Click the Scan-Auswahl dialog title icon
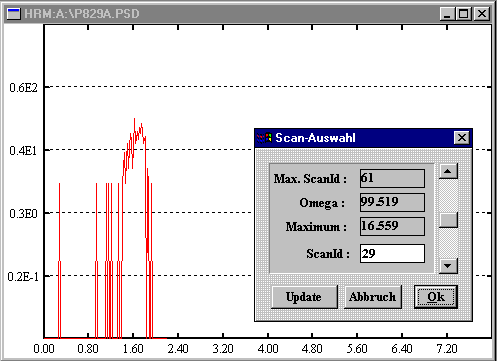Viewport: 497px width, 361px height. pyautogui.click(x=264, y=138)
